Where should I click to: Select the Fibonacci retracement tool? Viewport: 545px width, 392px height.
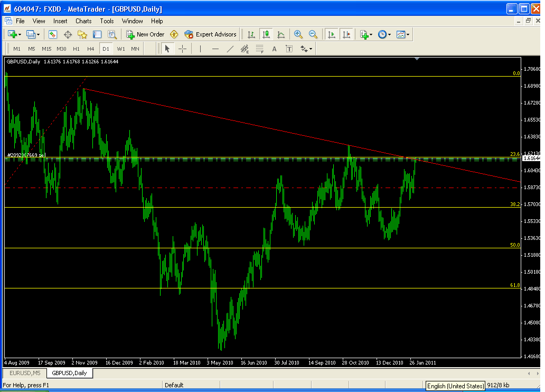coord(259,49)
